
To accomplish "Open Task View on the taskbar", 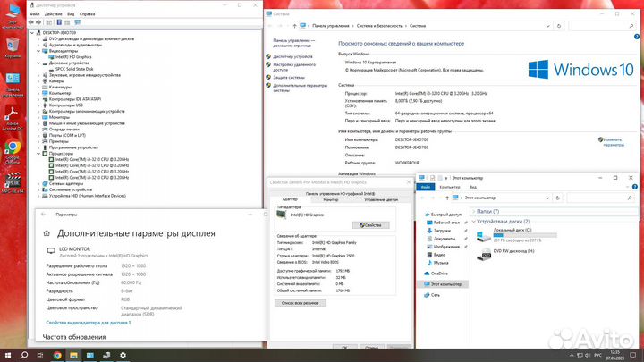I will tap(40, 356).
